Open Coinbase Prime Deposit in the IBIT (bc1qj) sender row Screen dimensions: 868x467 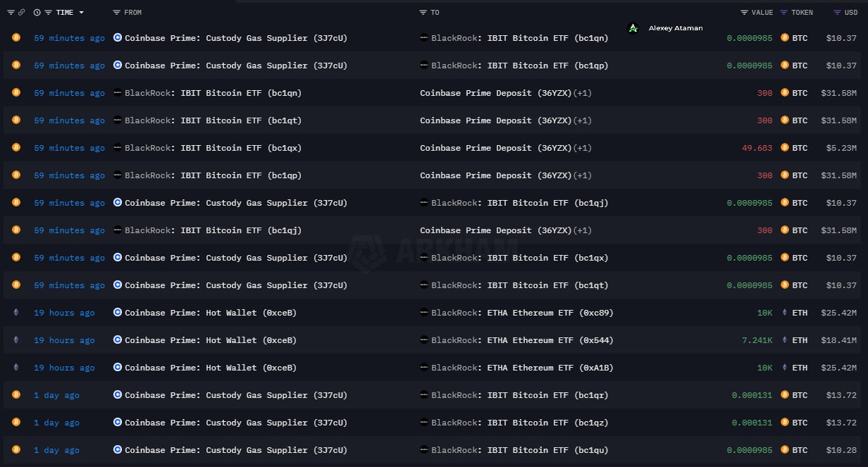tap(496, 230)
